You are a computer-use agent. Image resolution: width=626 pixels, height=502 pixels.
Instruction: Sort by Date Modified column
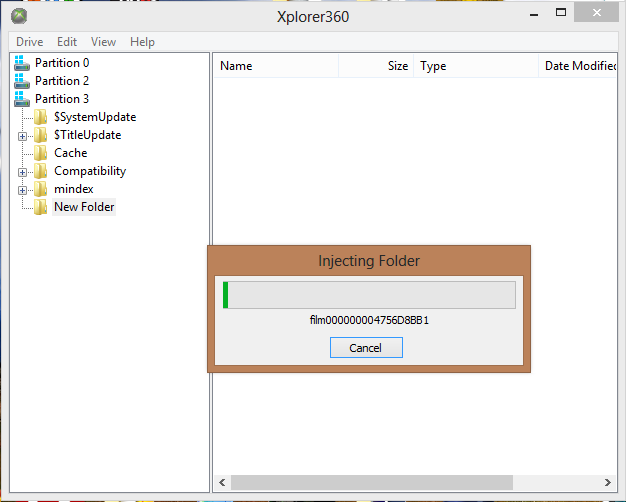(578, 66)
